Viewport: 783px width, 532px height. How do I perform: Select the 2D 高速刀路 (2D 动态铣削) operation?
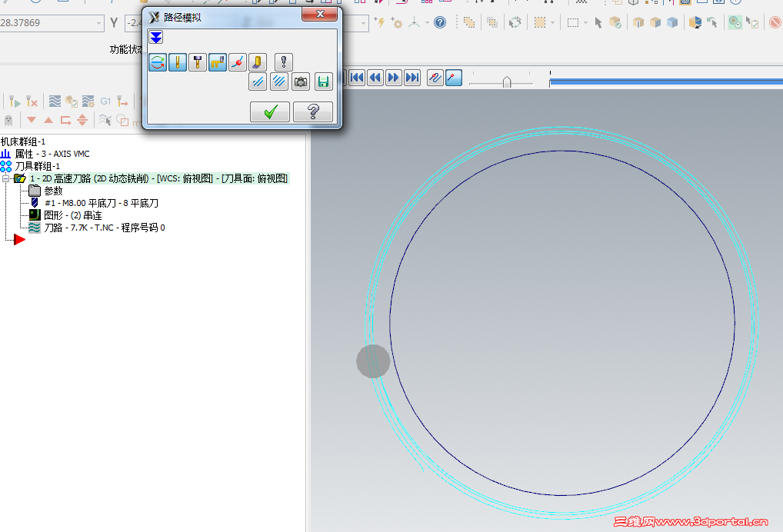point(158,178)
